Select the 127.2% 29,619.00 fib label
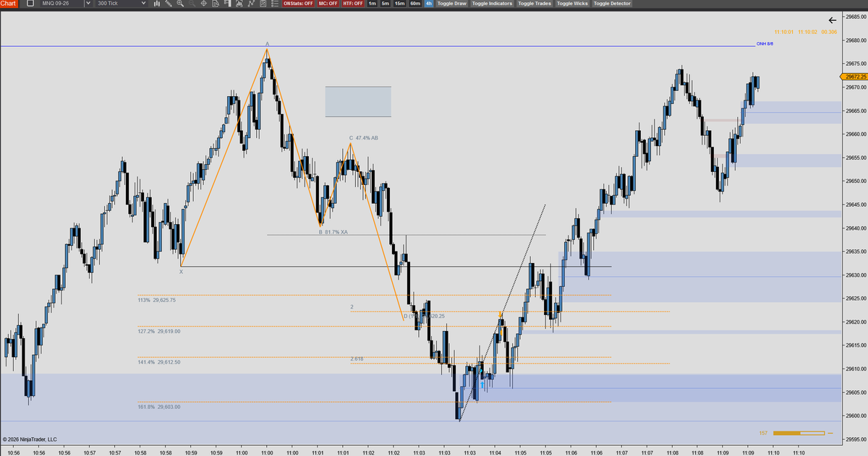Viewport: 868px width, 456px height. point(159,331)
